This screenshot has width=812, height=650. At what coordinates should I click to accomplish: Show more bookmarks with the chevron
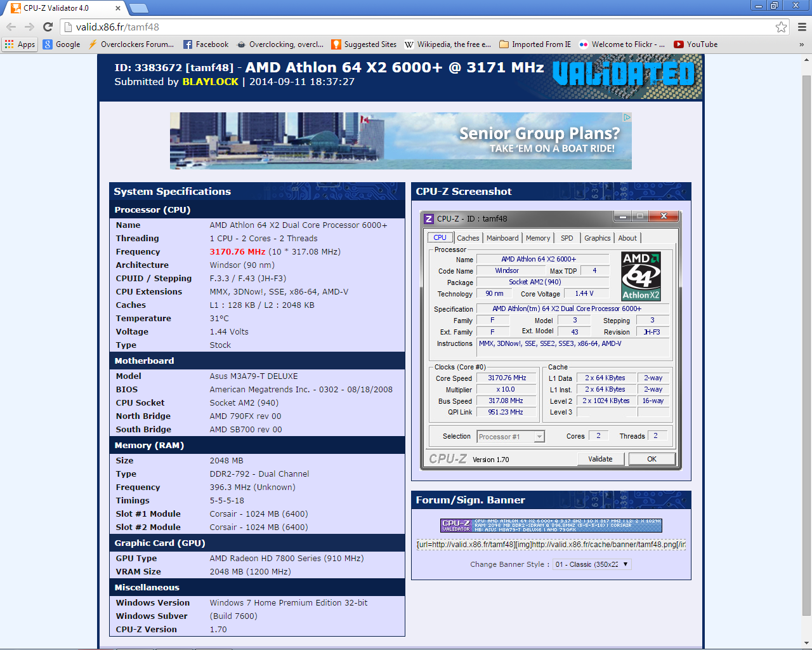(x=801, y=44)
